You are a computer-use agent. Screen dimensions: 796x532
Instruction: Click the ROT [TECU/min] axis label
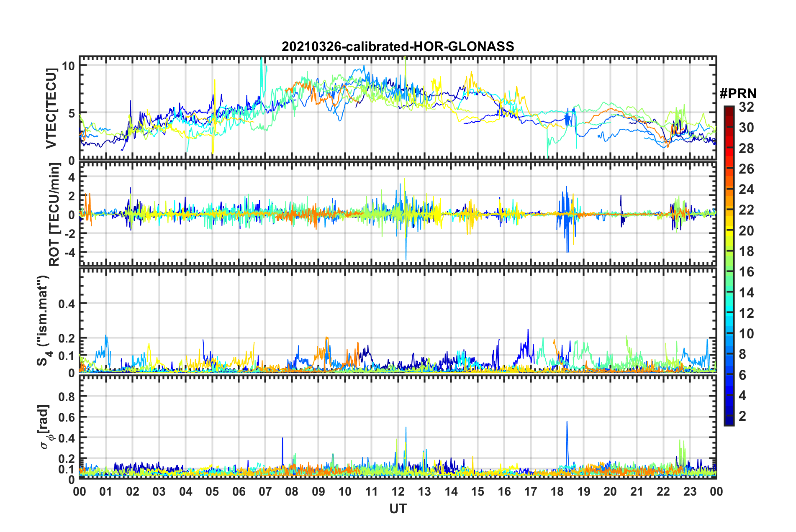tap(54, 215)
